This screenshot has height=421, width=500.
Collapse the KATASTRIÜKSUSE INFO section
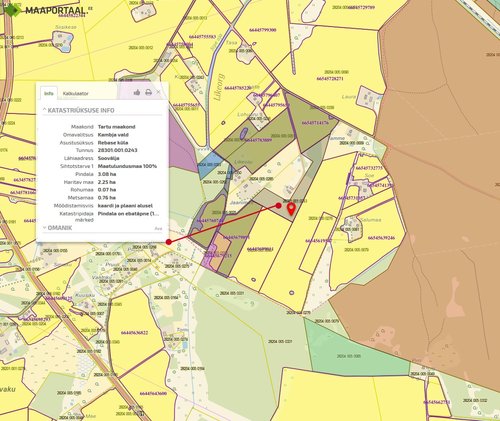(x=79, y=110)
